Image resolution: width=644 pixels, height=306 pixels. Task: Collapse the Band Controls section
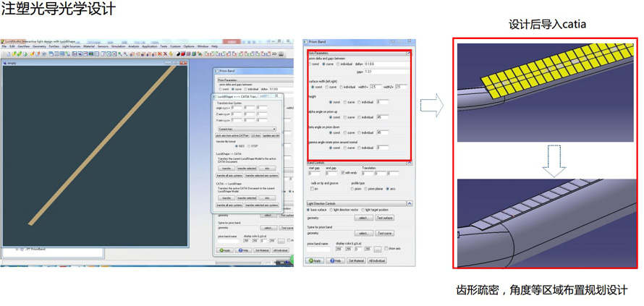(409, 163)
